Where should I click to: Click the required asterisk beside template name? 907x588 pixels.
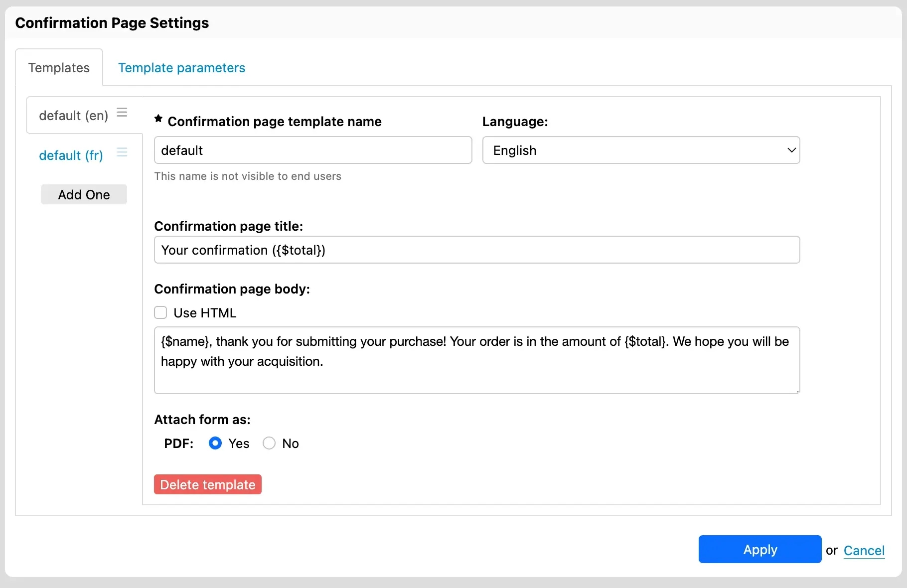point(158,119)
